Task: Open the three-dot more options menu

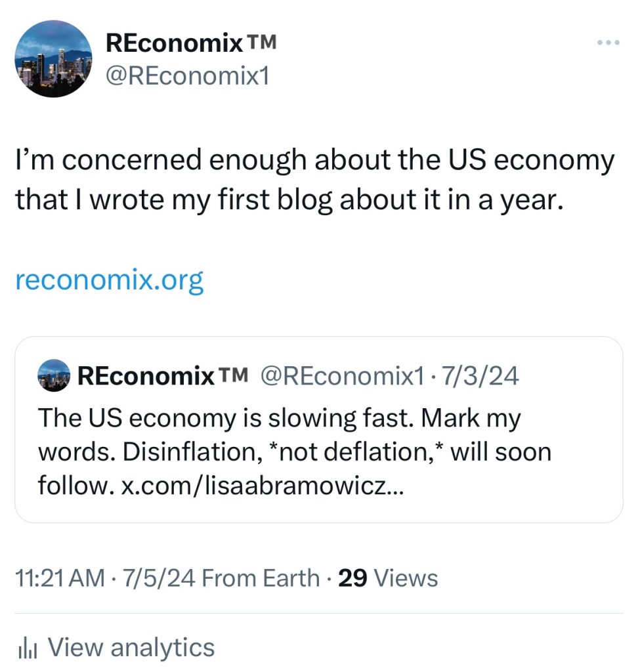Action: [x=608, y=43]
